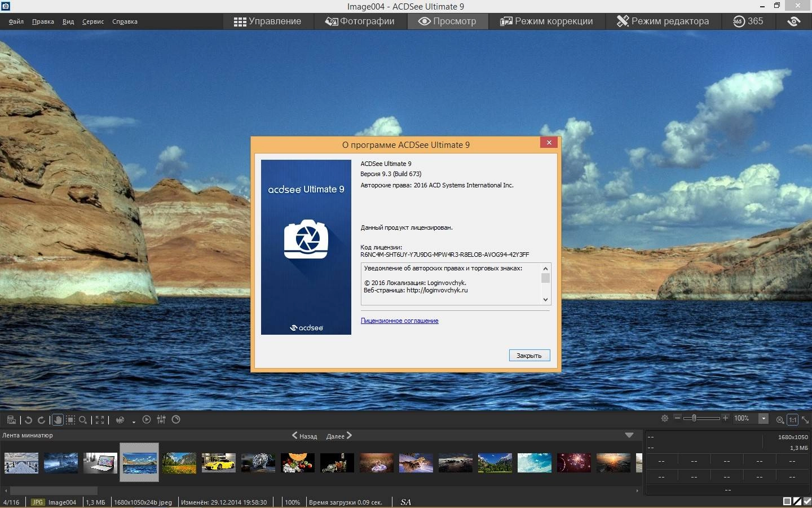
Task: Click the ACDSee camera logo in dialog
Action: click(306, 239)
